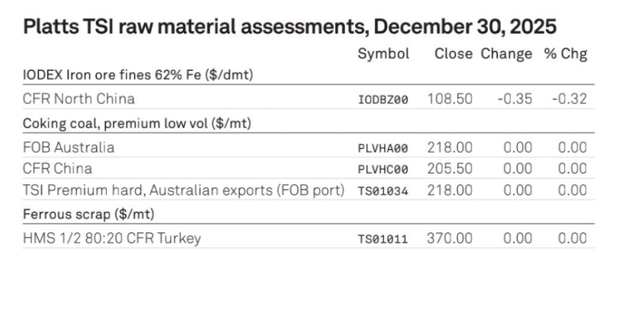This screenshot has width=644, height=310.
Task: Select the 205.50 close price
Action: click(450, 169)
